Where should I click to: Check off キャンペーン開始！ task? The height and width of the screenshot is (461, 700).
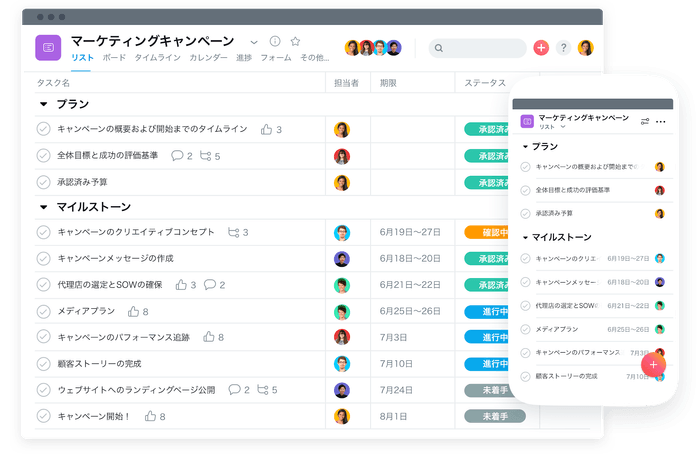(43, 416)
